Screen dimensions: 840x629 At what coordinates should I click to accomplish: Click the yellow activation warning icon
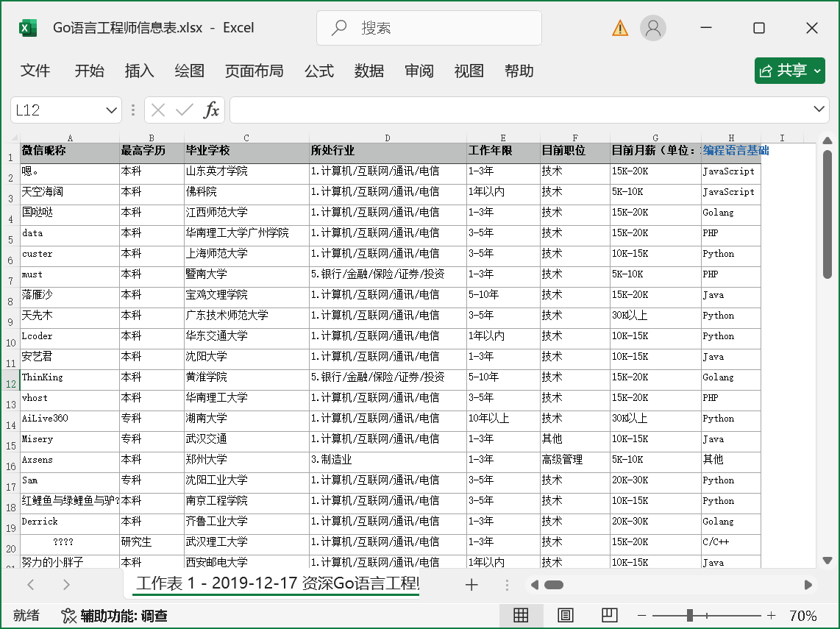[619, 27]
